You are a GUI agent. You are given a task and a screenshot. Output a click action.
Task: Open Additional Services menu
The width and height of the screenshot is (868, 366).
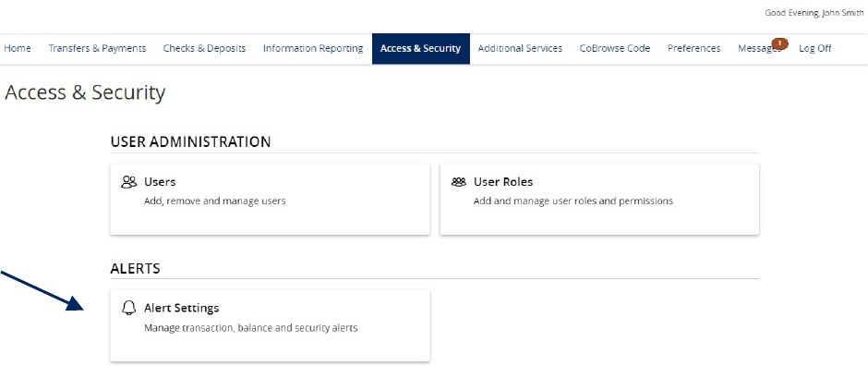520,48
